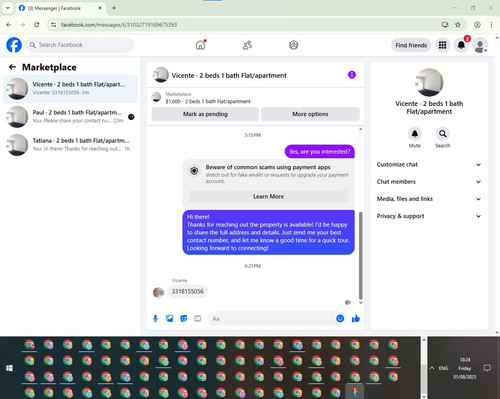View site information icon in address bar
Viewport: 500px width, 399px height.
coord(53,25)
